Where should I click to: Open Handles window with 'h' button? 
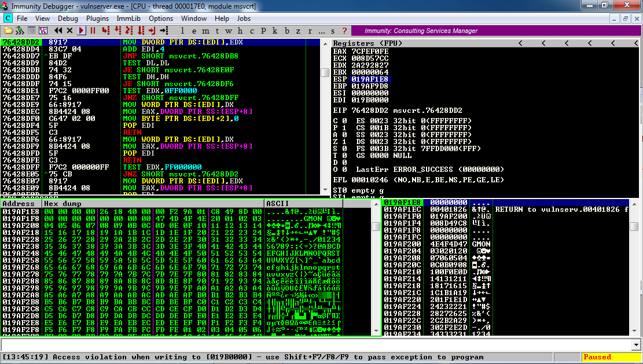point(240,31)
